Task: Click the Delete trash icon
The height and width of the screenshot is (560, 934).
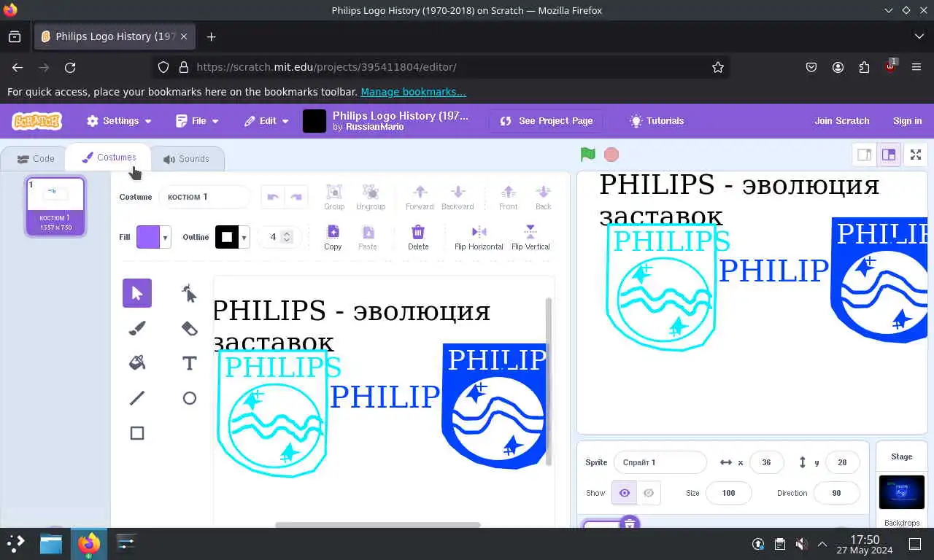Action: point(418,237)
